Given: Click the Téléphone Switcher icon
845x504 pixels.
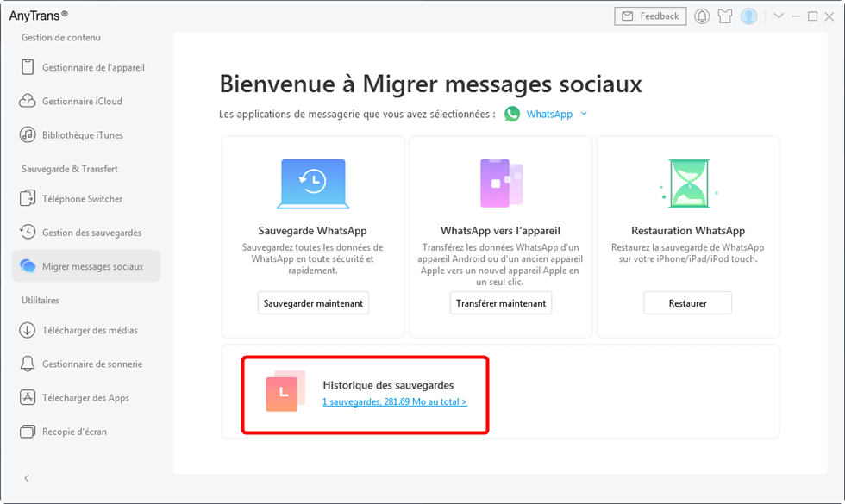Looking at the screenshot, I should (x=28, y=198).
